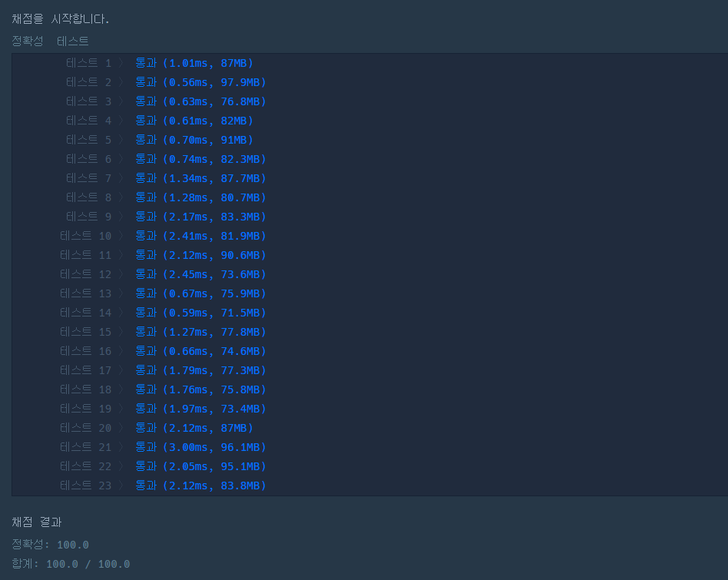The width and height of the screenshot is (728, 580).
Task: Click the '테스트 7' row label
Action: pyautogui.click(x=88, y=178)
